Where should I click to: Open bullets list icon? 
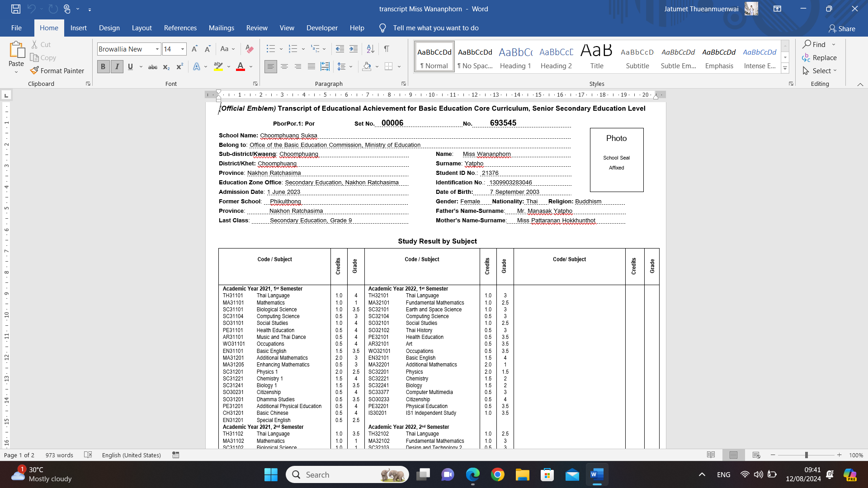(271, 49)
